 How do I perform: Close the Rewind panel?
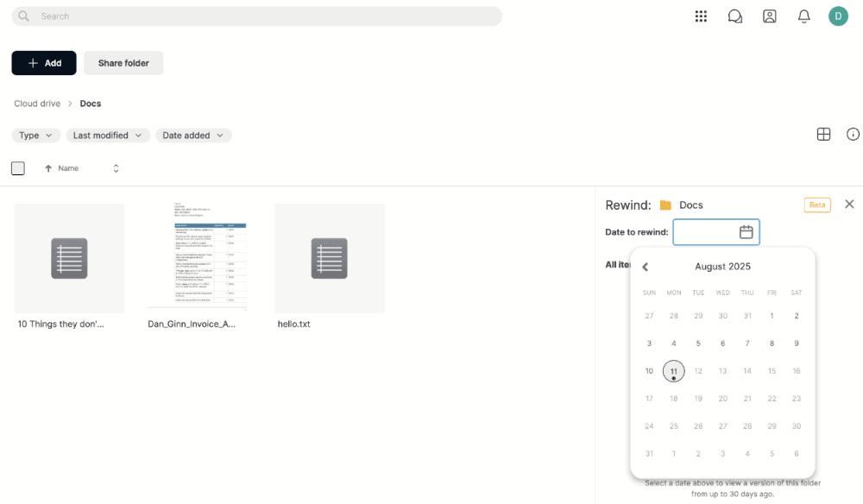click(849, 205)
